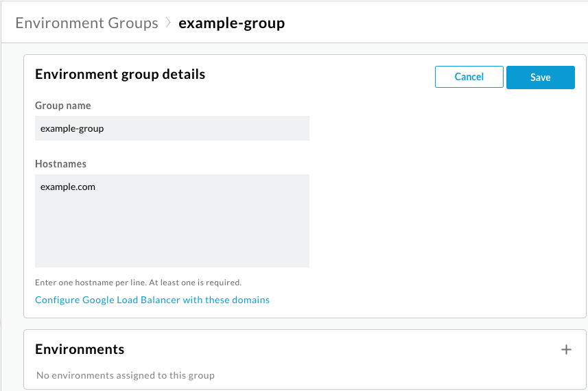Place cursor on the example-group name text
The width and height of the screenshot is (588, 391).
click(x=72, y=128)
